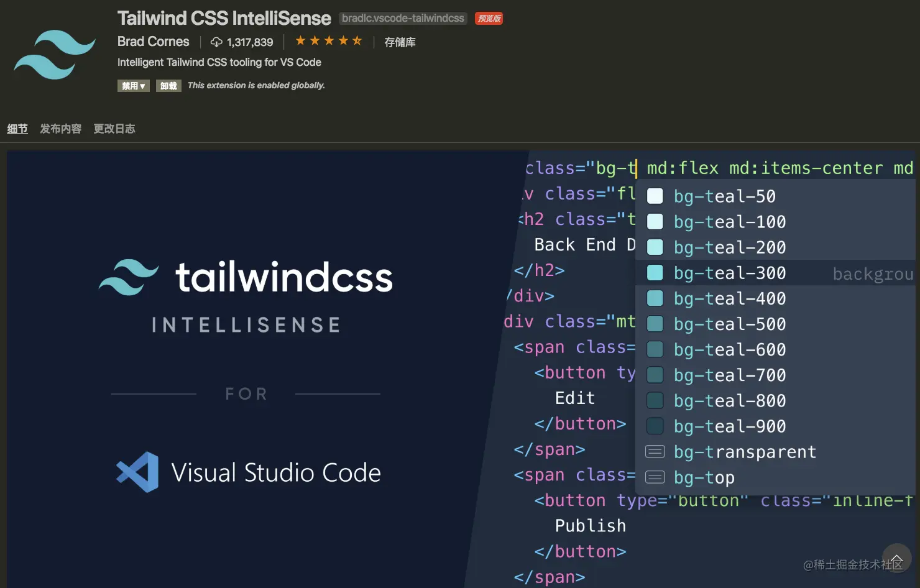Select bg-transparent suggestion text
The width and height of the screenshot is (920, 588).
click(x=745, y=452)
